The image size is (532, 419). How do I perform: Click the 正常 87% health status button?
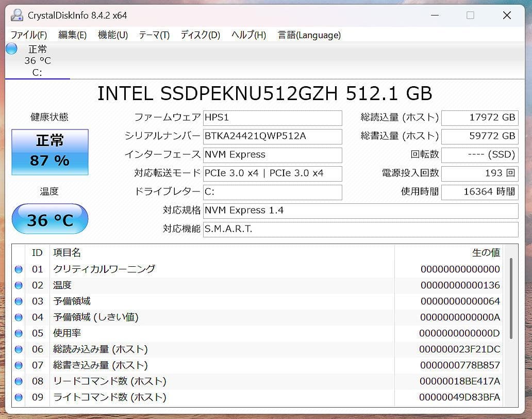(x=49, y=151)
